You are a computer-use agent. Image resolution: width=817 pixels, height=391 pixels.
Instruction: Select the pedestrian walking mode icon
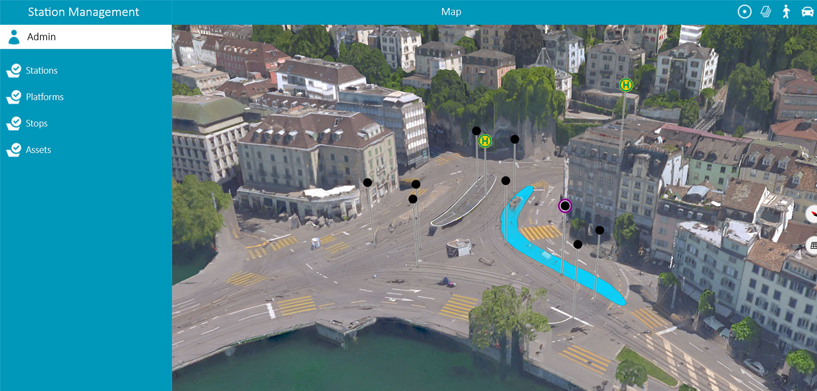click(x=786, y=11)
